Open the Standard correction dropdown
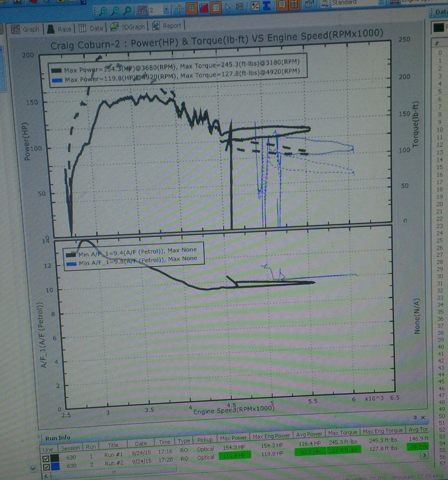 click(381, 2)
